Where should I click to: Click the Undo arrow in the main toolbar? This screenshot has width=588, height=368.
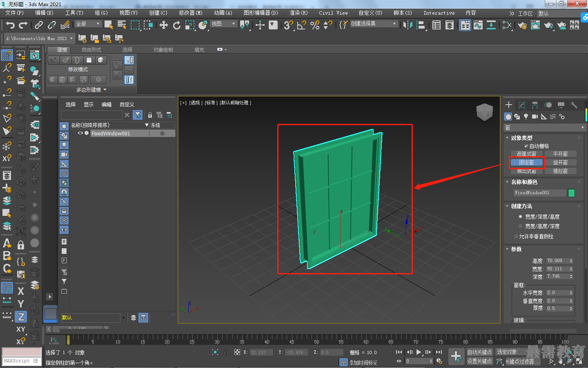10,25
